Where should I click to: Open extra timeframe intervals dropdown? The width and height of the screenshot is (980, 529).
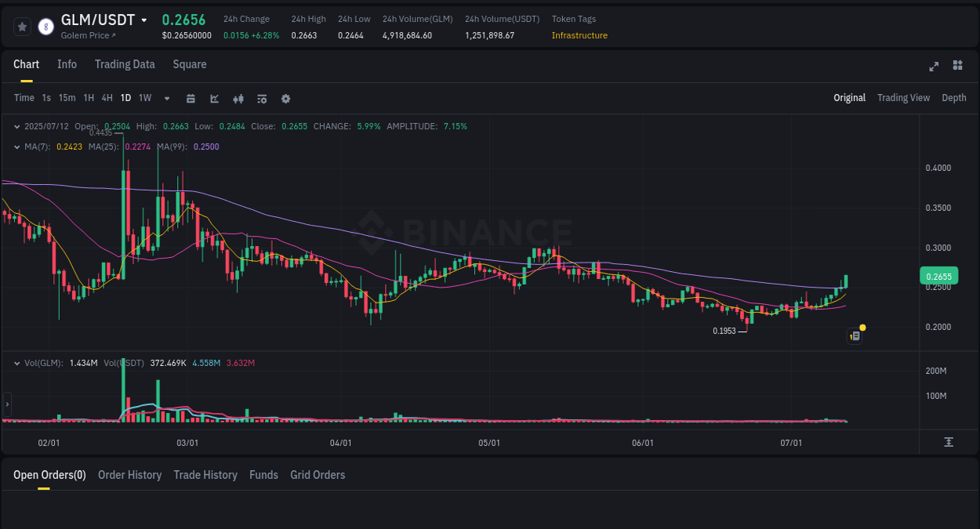165,99
